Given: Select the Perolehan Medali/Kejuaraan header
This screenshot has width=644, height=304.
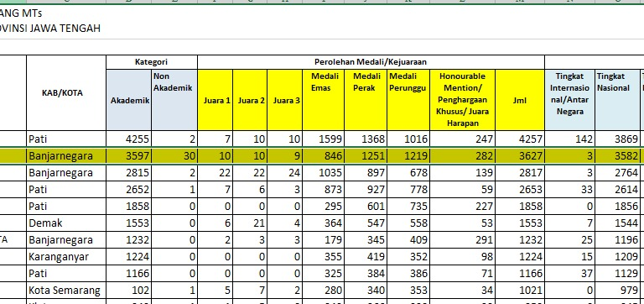Looking at the screenshot, I should [x=371, y=62].
